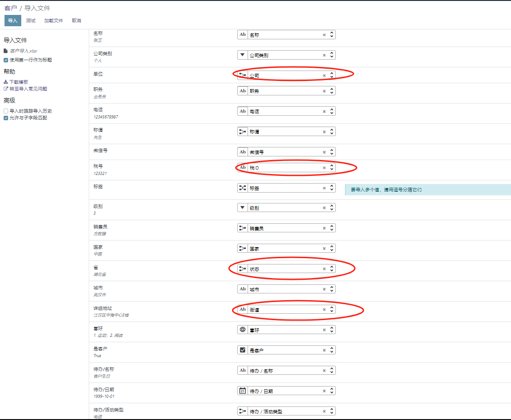Click the external link icon beside 转至导入常见问题
Image resolution: width=511 pixels, height=420 pixels.
pos(6,89)
